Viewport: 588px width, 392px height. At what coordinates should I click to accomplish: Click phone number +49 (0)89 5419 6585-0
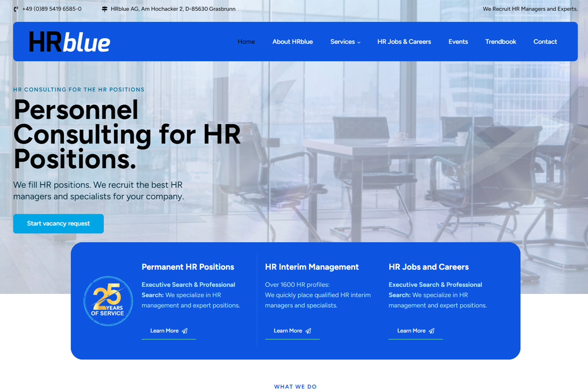click(52, 9)
